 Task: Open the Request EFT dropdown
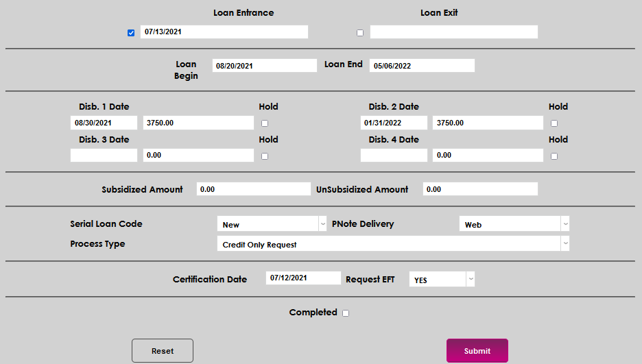(x=442, y=280)
